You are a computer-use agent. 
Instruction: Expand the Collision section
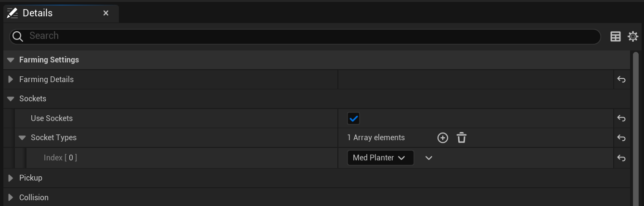[x=11, y=198]
